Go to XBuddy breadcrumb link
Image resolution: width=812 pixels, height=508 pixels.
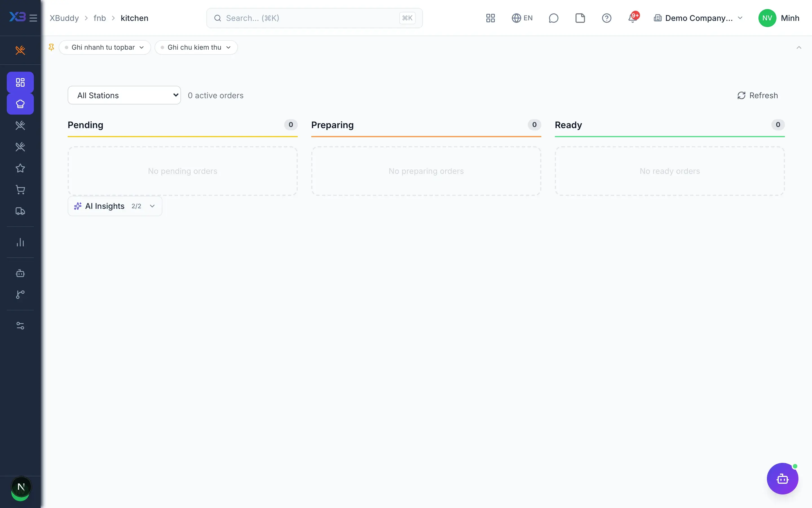click(64, 18)
